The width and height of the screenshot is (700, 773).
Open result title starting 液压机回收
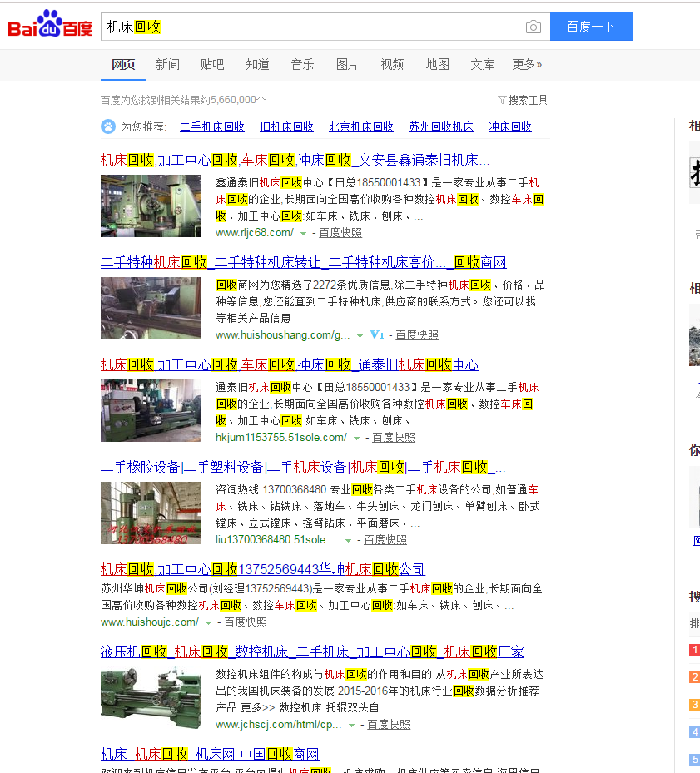(x=312, y=652)
